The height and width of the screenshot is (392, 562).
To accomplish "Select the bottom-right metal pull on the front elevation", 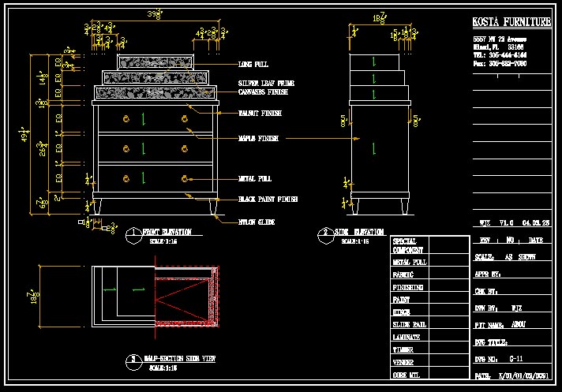I will click(185, 178).
